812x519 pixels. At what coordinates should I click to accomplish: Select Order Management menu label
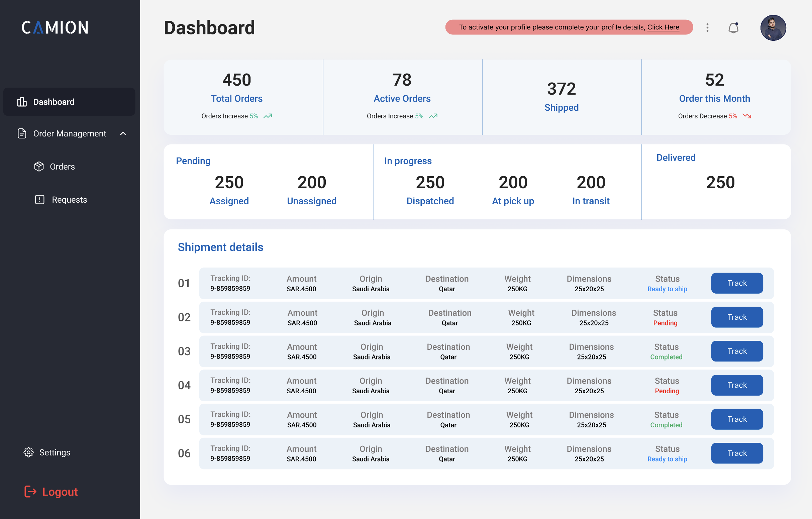(70, 133)
